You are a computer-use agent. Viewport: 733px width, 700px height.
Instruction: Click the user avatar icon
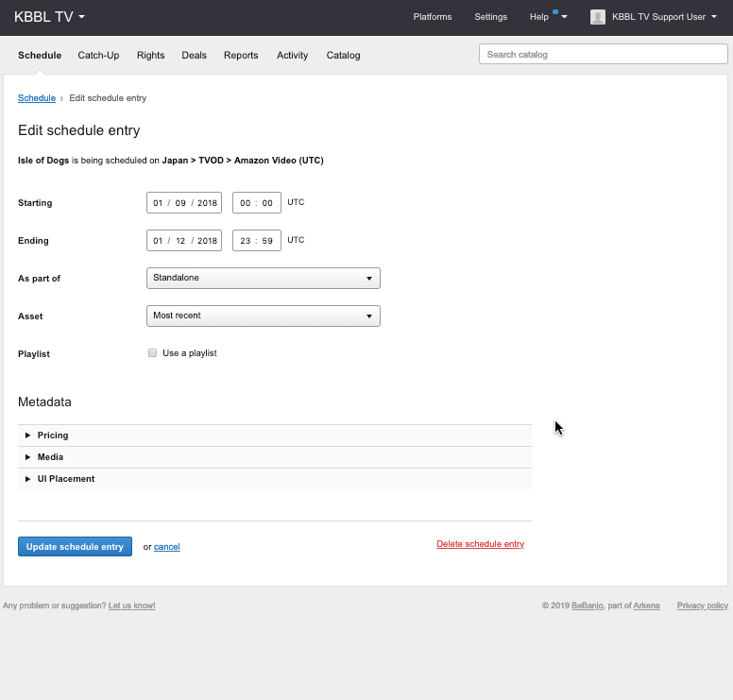click(597, 17)
